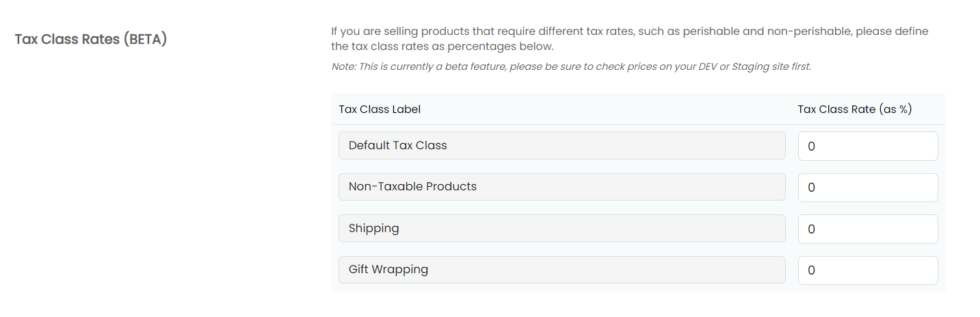
Task: Click the Tax Class Rate (as %) header
Action: pyautogui.click(x=855, y=109)
